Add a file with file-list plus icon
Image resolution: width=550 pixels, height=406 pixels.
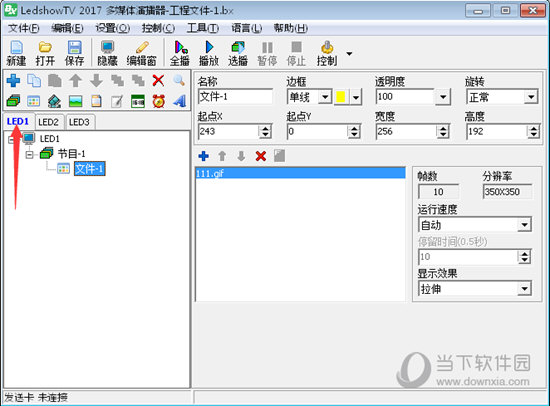[203, 156]
